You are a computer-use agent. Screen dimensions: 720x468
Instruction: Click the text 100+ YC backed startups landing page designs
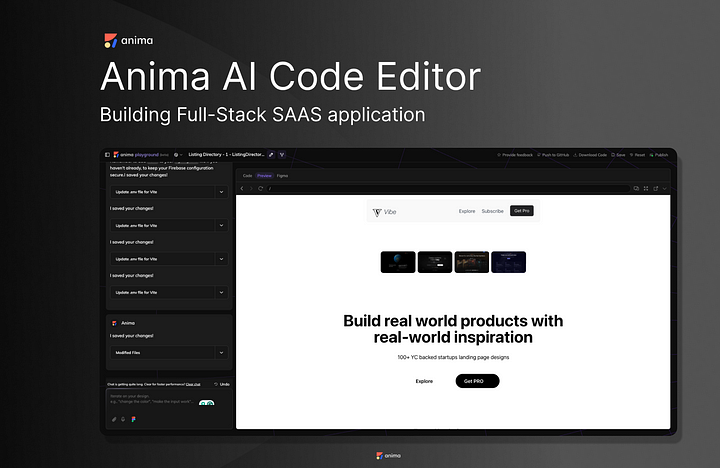point(453,357)
